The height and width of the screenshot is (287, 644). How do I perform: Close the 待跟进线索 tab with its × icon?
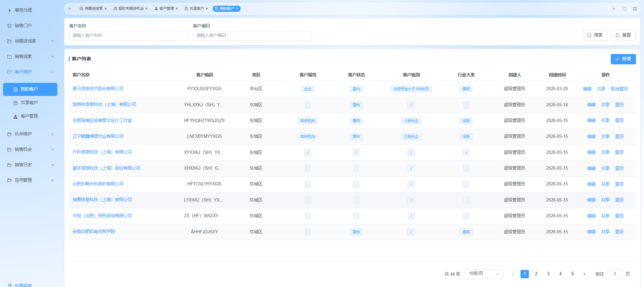(105, 9)
